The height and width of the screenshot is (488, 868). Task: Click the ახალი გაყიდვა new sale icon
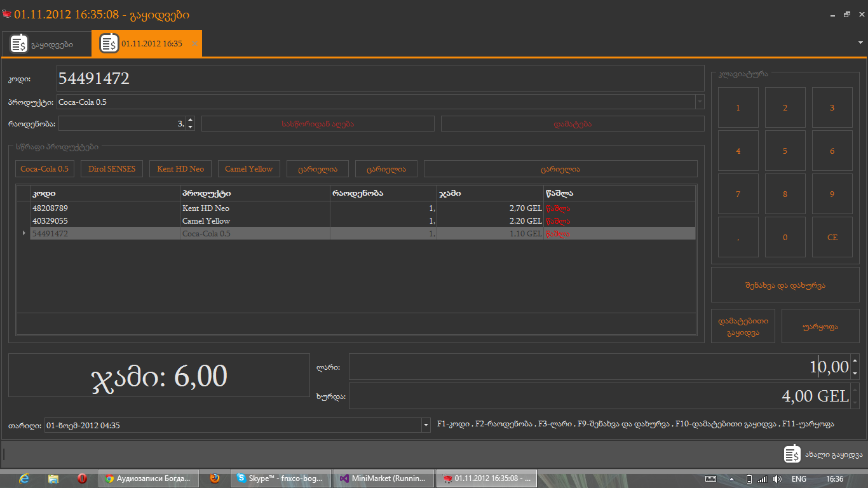click(x=792, y=454)
